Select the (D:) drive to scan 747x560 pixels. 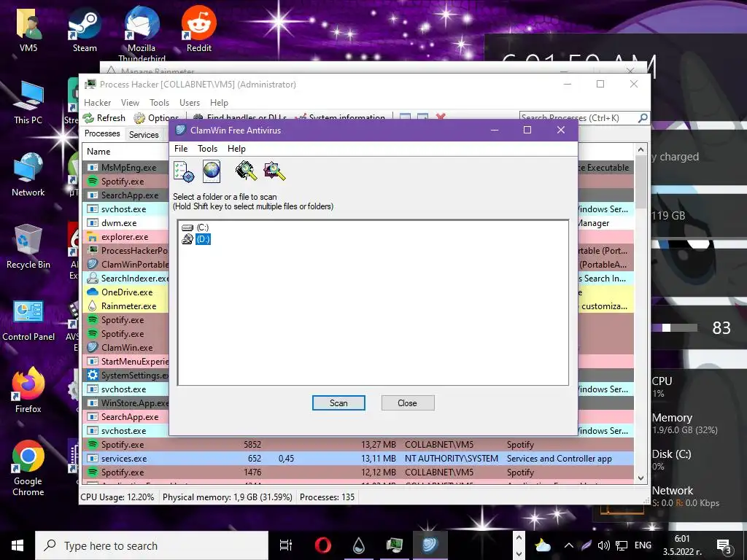(x=196, y=239)
